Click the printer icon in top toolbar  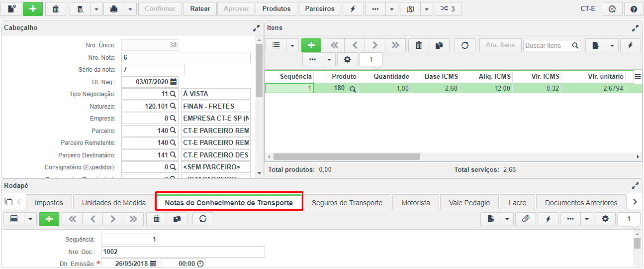[114, 9]
